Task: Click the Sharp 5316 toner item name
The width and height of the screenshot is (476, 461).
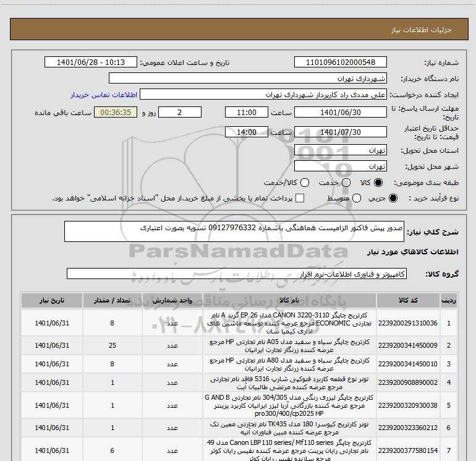Action: [289, 383]
